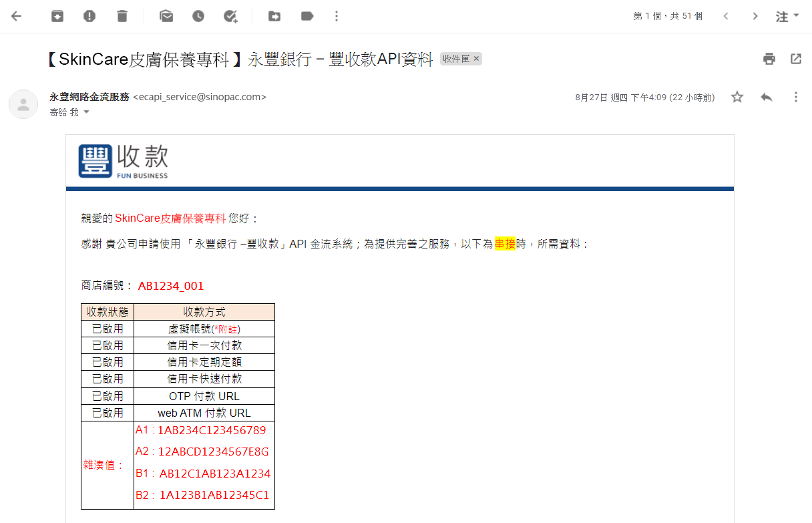
Task: Remove the 收件匣 label
Action: [x=476, y=59]
